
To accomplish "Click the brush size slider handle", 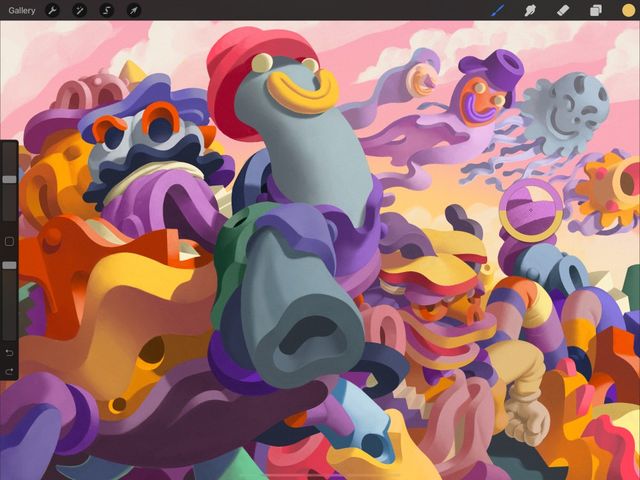I will tap(9, 179).
